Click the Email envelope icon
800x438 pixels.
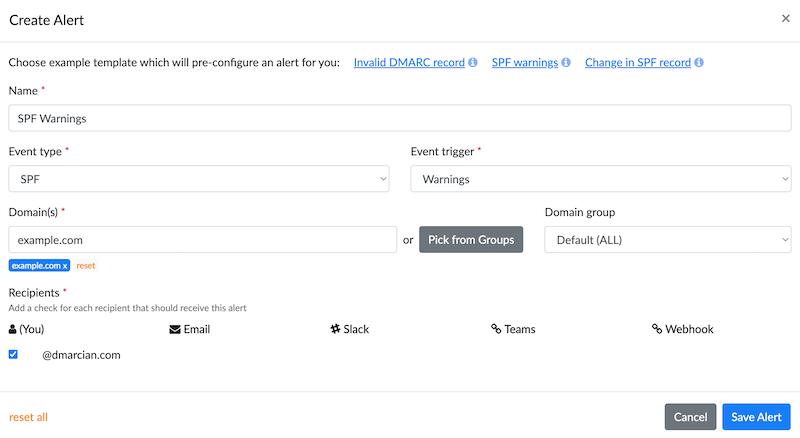point(174,329)
